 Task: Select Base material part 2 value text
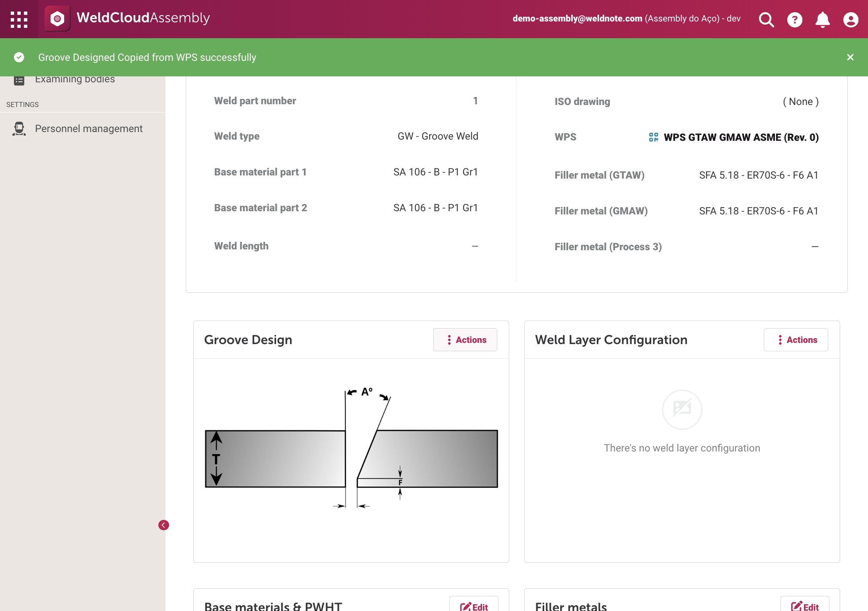pos(435,208)
